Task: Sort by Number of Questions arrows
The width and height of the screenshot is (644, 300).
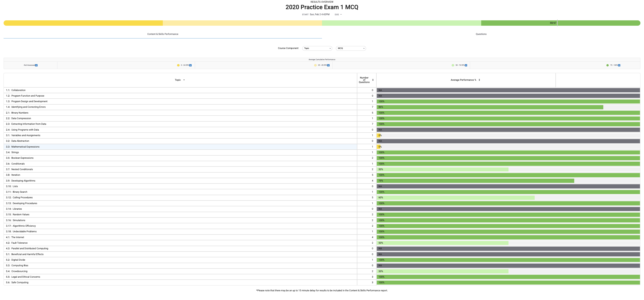Action: tap(373, 80)
